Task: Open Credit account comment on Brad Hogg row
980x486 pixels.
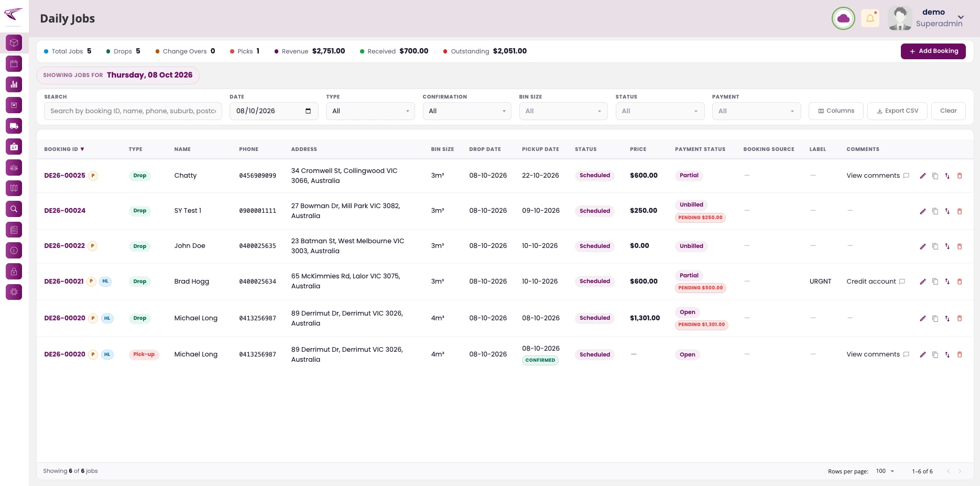Action: point(875,282)
